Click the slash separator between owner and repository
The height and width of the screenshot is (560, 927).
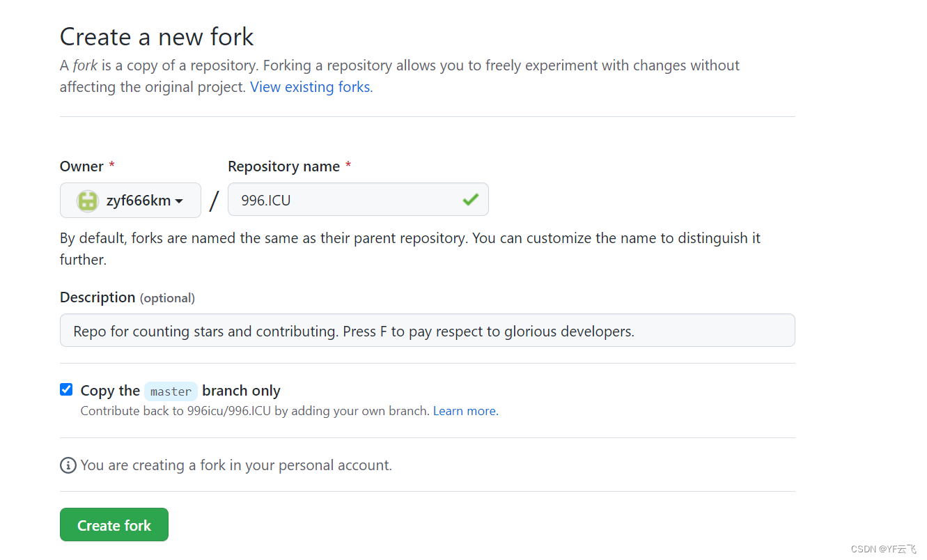214,201
